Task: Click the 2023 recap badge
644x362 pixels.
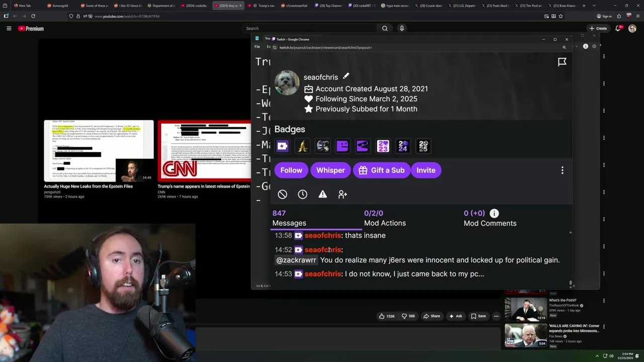Action: click(x=383, y=146)
